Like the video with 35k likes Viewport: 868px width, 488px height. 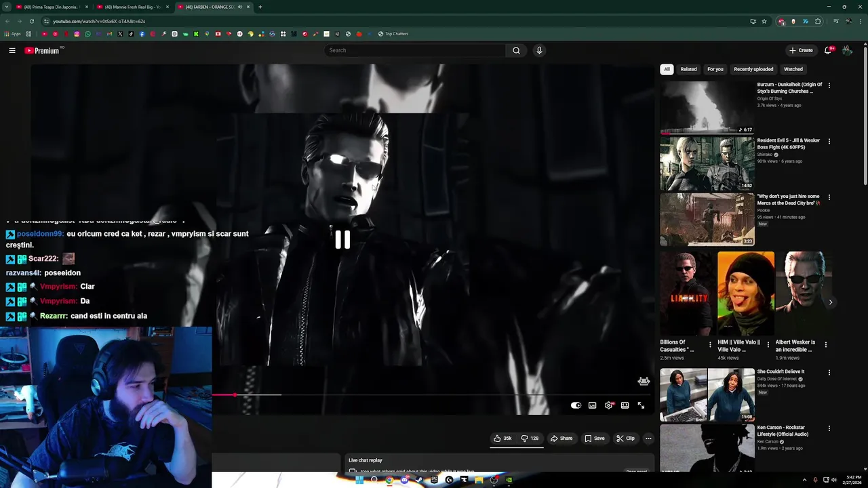[502, 439]
